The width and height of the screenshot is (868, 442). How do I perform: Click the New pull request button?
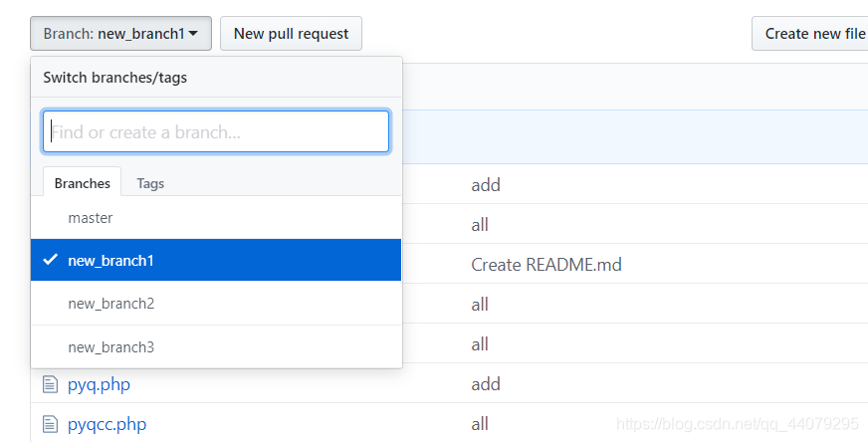click(x=292, y=33)
